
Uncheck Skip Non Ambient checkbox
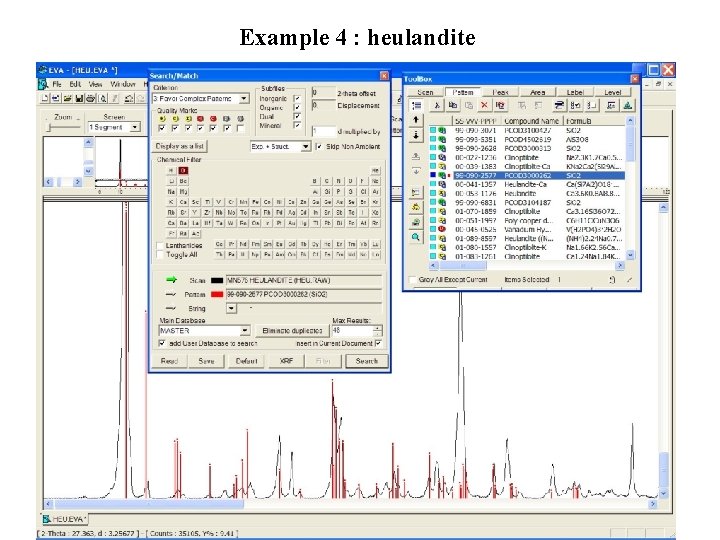[x=319, y=146]
